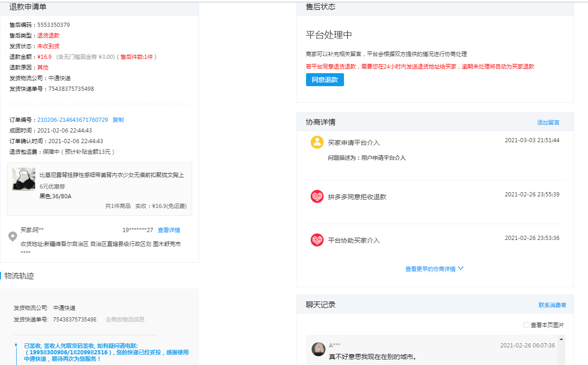
Task: Click the 物流轨迹 section heading
Action: pyautogui.click(x=19, y=276)
